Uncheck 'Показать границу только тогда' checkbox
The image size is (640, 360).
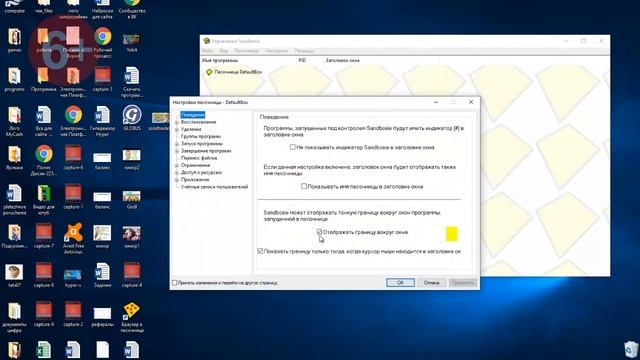[x=260, y=251]
